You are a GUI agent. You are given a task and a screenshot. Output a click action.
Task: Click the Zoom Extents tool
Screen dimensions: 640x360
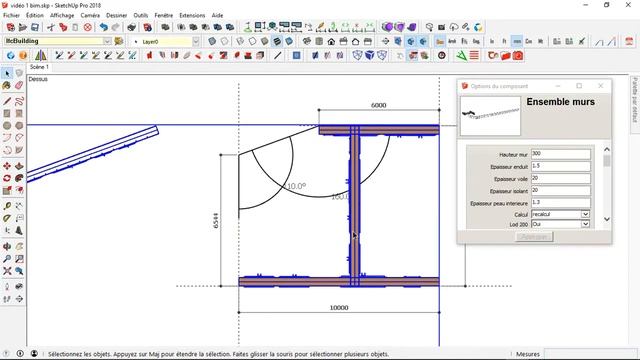[7, 271]
